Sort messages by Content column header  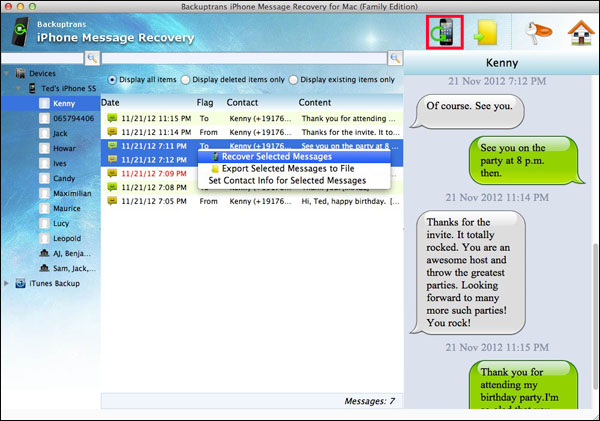[x=315, y=103]
